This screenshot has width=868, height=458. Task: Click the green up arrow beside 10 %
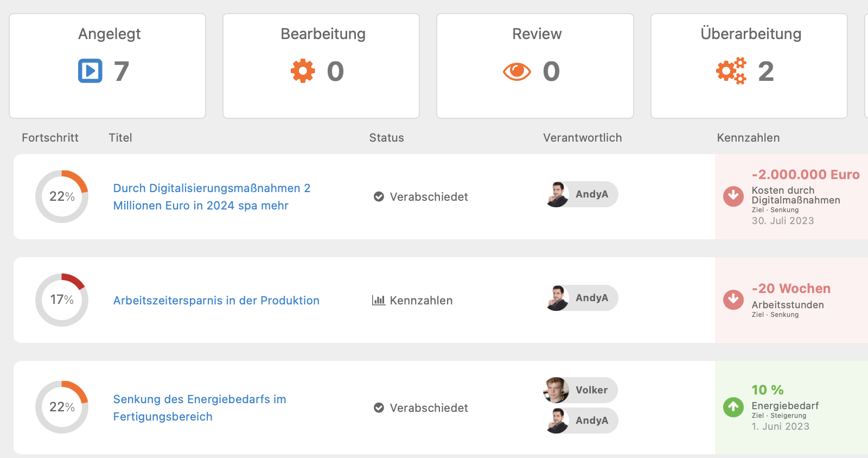733,406
